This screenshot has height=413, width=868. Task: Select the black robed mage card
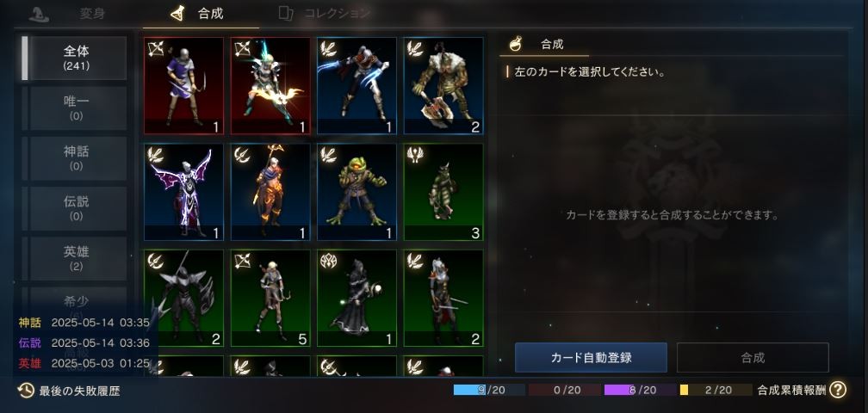[x=356, y=299]
